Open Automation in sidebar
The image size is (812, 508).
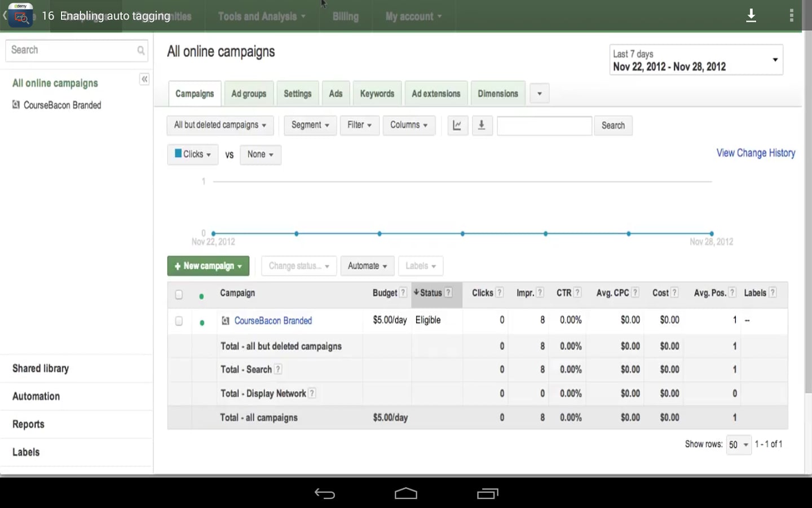click(x=36, y=396)
